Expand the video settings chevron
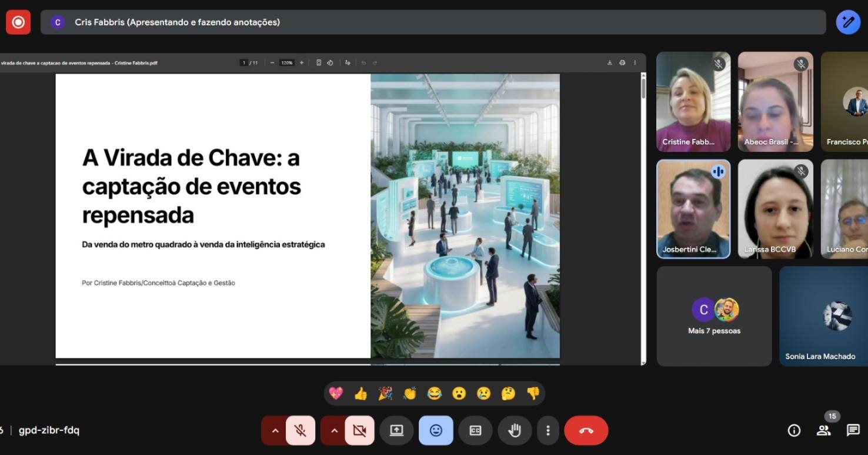Image resolution: width=868 pixels, height=455 pixels. [x=334, y=430]
